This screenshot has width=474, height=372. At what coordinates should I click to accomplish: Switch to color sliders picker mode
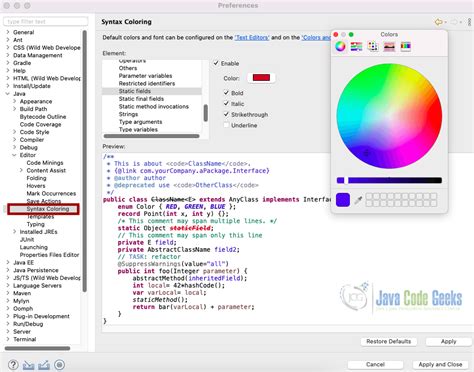(356, 46)
